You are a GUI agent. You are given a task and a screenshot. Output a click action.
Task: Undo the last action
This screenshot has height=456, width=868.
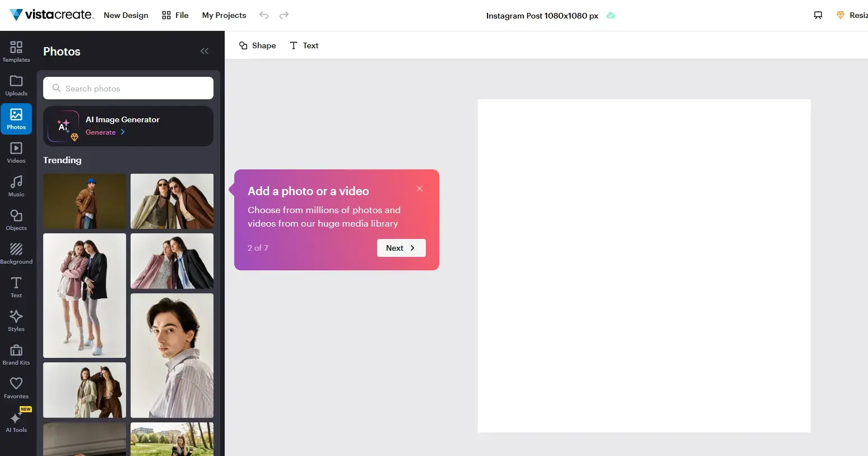tap(264, 15)
